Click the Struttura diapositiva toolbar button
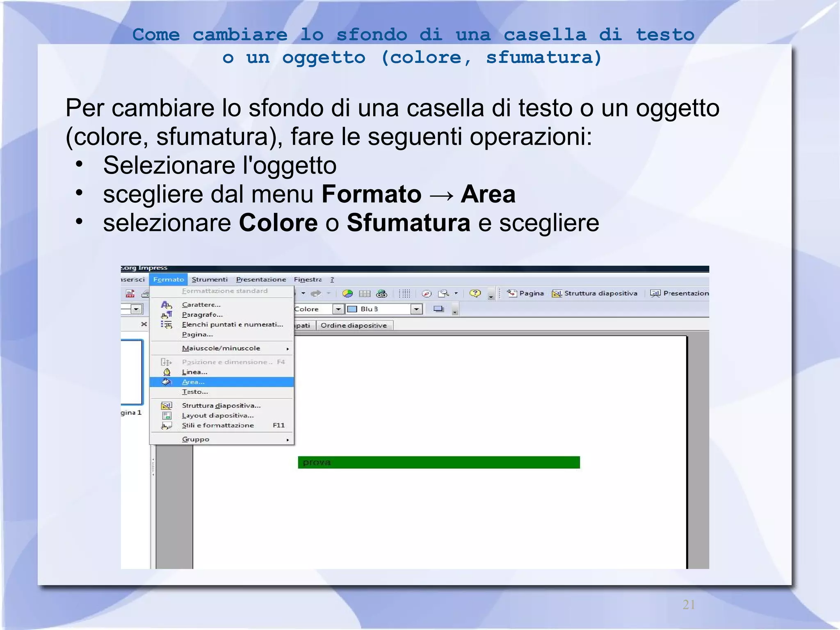840x630 pixels. (594, 293)
